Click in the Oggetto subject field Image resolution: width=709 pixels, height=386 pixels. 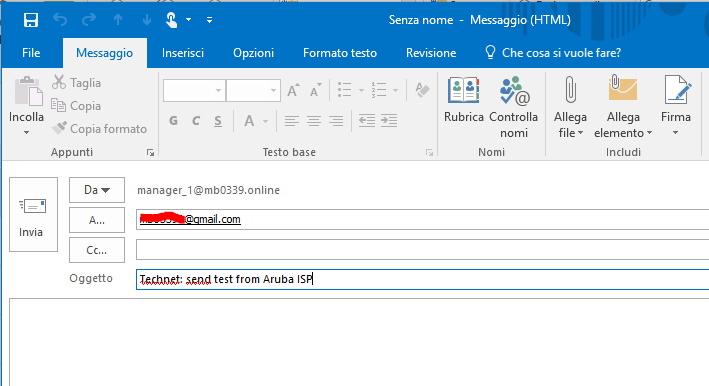point(422,279)
